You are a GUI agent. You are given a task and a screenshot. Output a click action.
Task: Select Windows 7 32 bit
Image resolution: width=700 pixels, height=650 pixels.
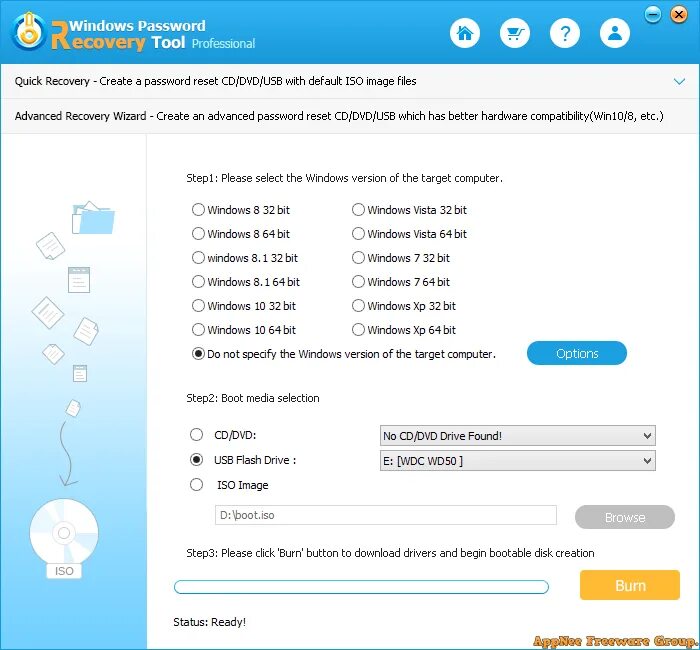click(x=401, y=258)
